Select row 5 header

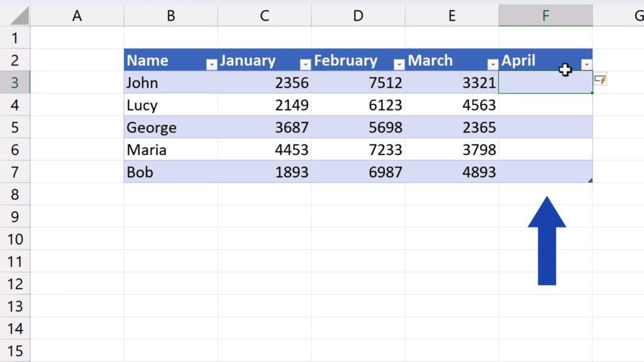point(15,127)
